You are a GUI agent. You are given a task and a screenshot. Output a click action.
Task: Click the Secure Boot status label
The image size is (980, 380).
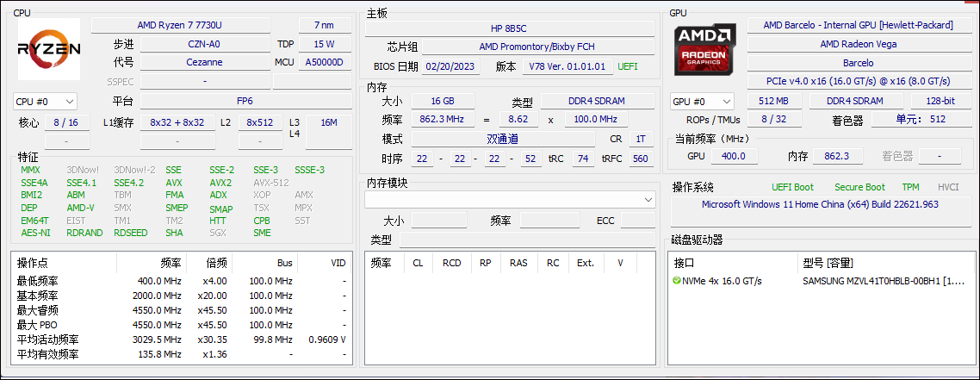point(860,188)
